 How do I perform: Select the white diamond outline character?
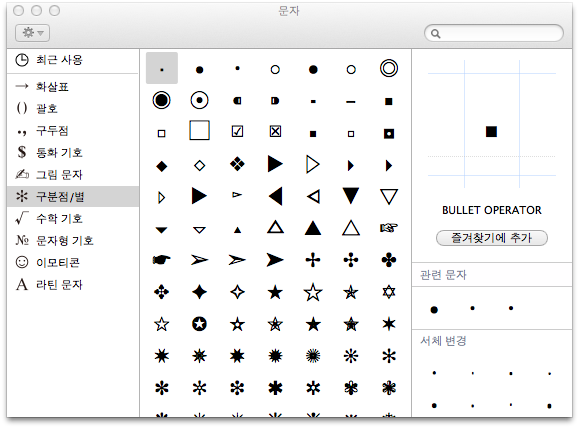coord(199,165)
